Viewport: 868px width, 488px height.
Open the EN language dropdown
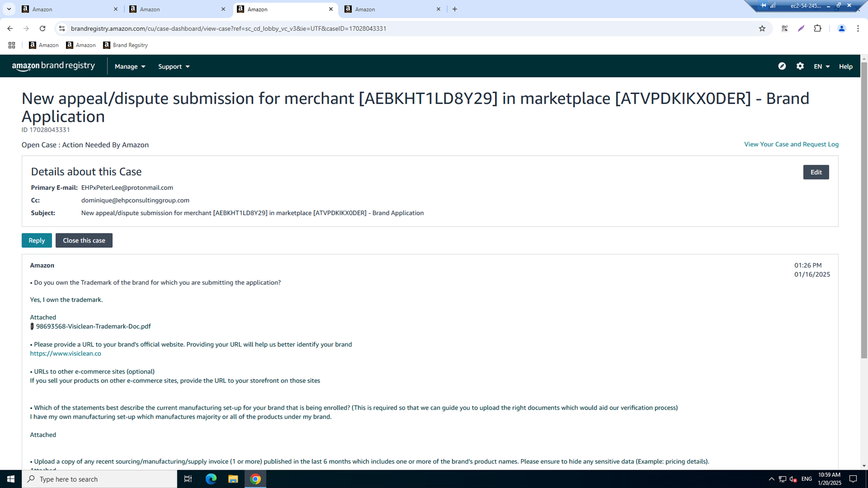pos(821,66)
